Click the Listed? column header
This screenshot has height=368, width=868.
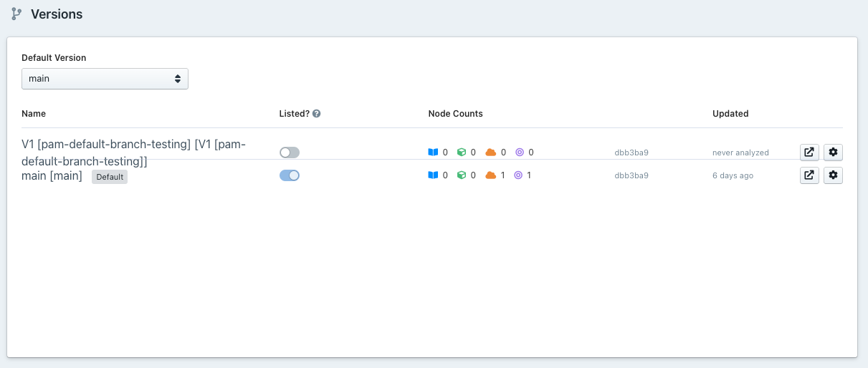[295, 114]
